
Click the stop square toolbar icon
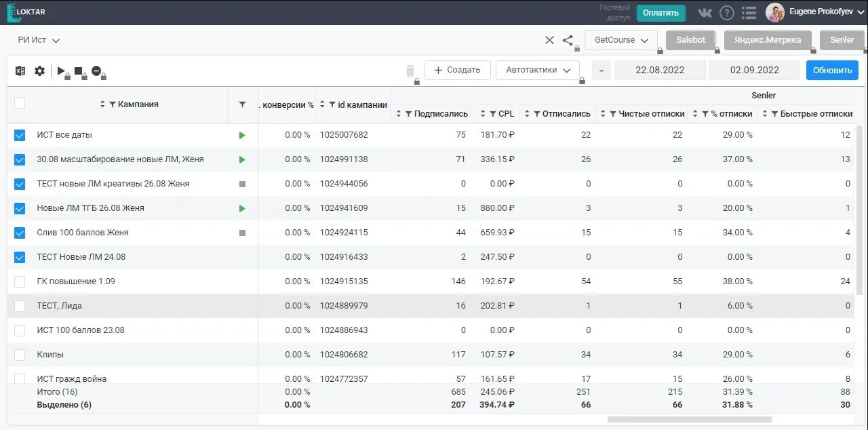tap(78, 71)
